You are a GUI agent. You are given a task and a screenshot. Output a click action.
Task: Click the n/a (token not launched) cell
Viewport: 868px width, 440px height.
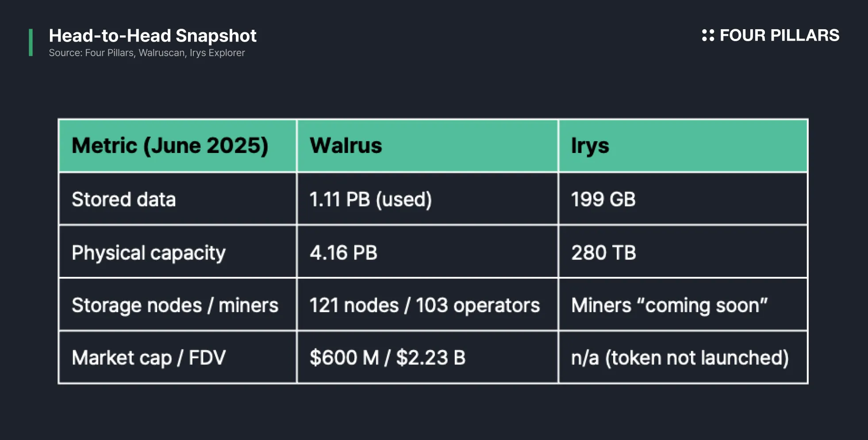coord(680,358)
